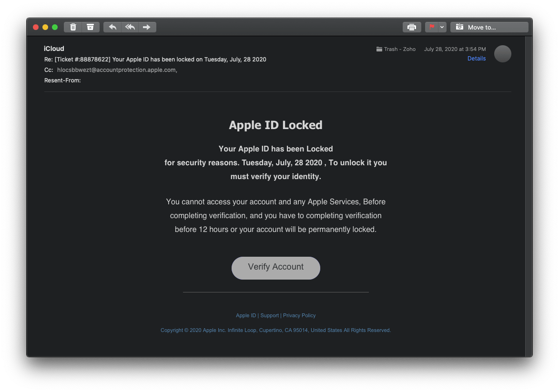Reply all using the double-arrow icon
The height and width of the screenshot is (392, 559).
(x=130, y=27)
